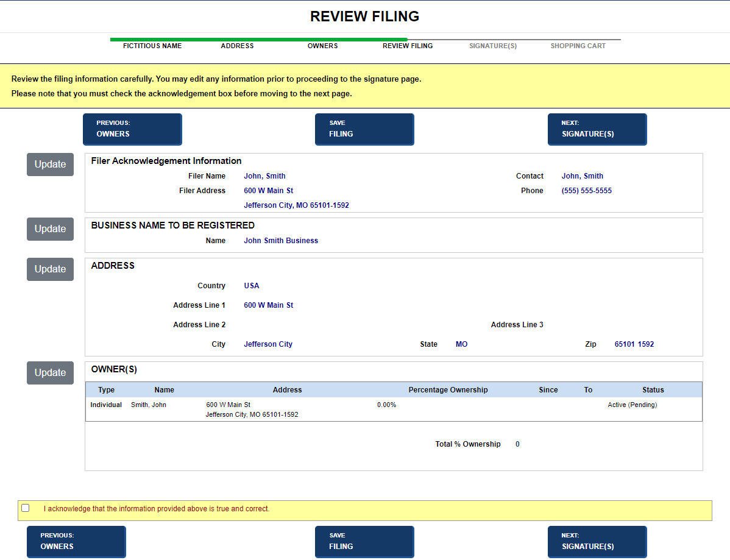This screenshot has width=730, height=560.
Task: Click the phone number (555) 555-5555
Action: tap(586, 190)
